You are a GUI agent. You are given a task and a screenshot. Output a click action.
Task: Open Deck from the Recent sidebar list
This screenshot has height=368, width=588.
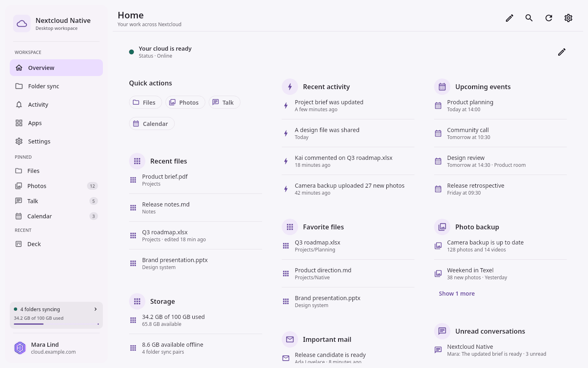(56, 244)
